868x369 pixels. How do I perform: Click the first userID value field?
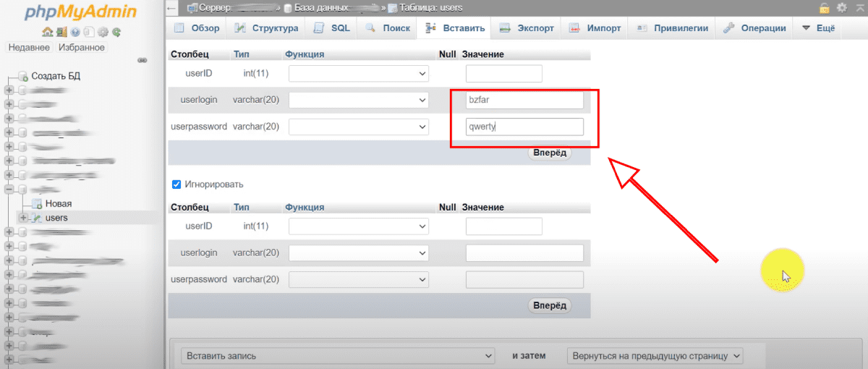(503, 73)
